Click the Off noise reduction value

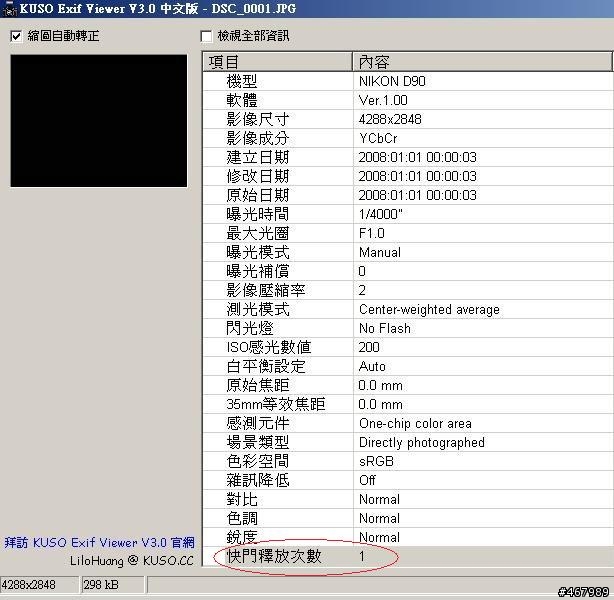367,480
